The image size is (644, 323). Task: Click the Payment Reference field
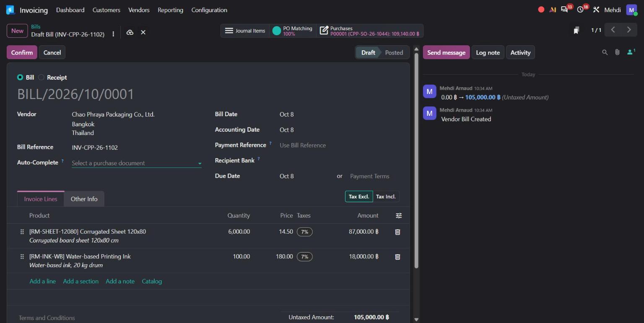(x=340, y=145)
